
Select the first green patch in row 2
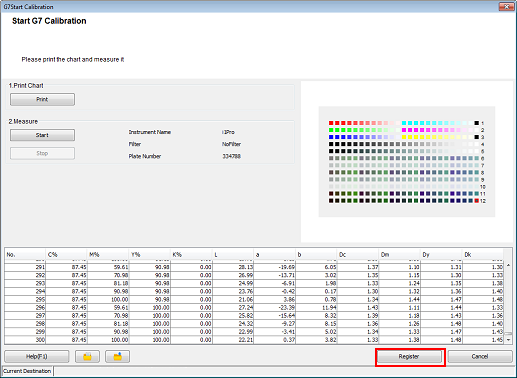click(331, 130)
